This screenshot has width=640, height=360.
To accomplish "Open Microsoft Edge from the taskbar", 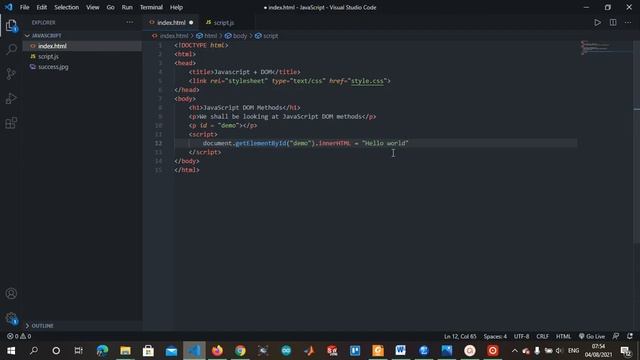I will [102, 351].
